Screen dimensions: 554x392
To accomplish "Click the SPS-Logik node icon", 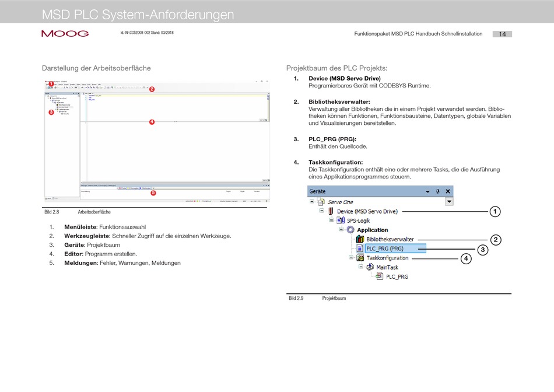I will click(341, 220).
